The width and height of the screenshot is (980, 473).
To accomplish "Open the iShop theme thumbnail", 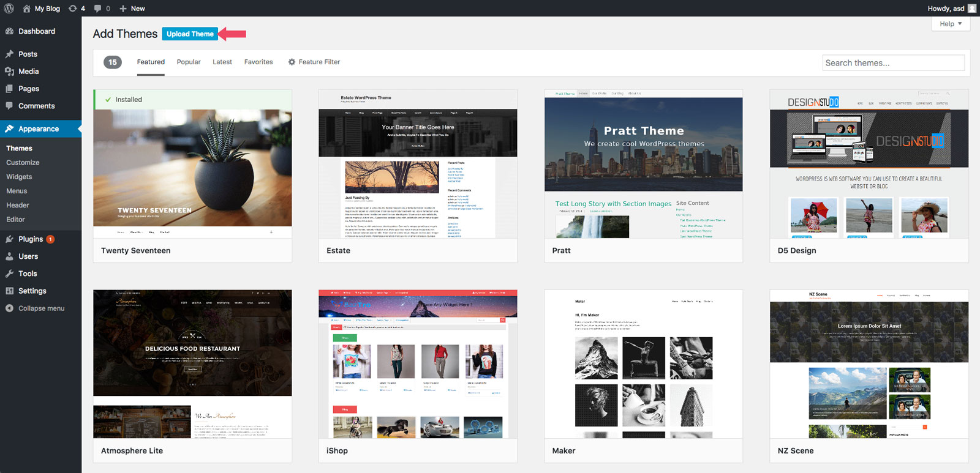I will (x=418, y=364).
